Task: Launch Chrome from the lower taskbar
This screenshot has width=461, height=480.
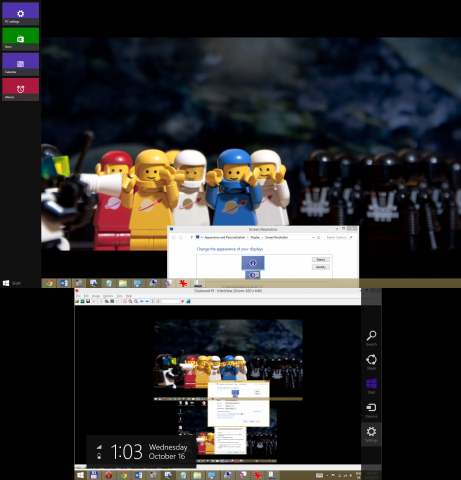Action: coord(124,475)
